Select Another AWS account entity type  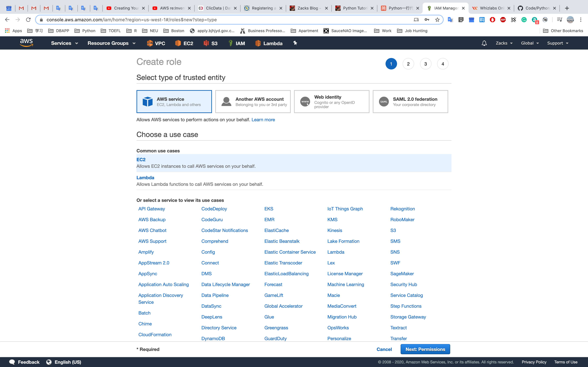pos(253,101)
